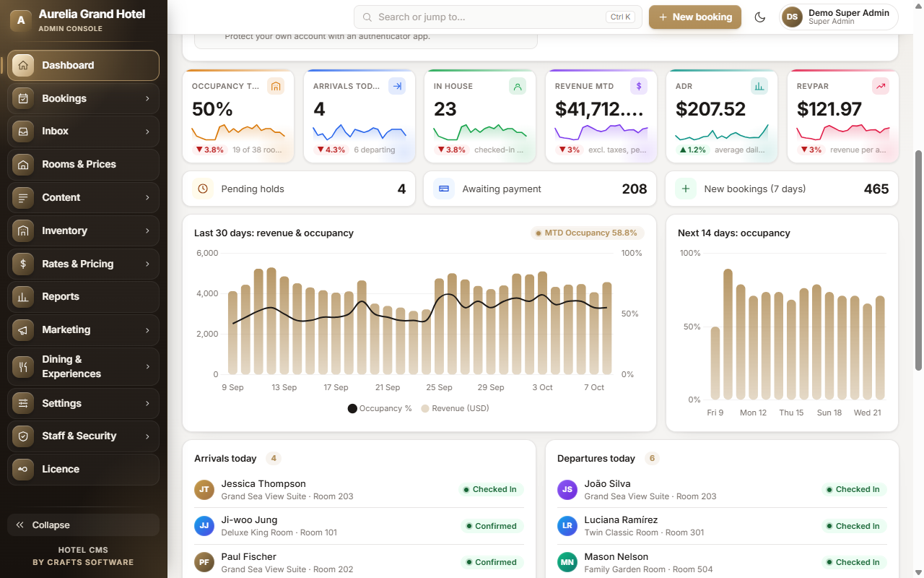Toggle dark mode with the moon icon
The height and width of the screenshot is (578, 924).
pyautogui.click(x=759, y=17)
